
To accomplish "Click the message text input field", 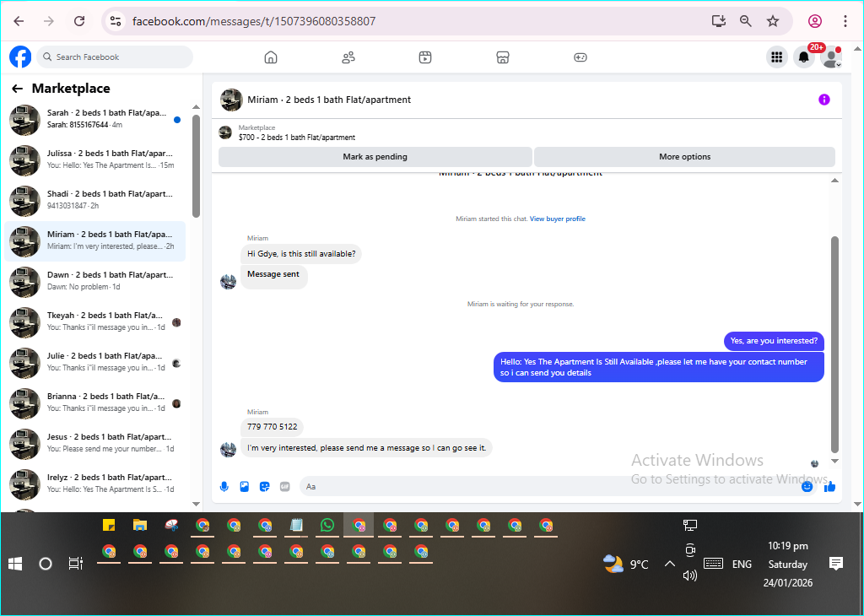I will (551, 487).
